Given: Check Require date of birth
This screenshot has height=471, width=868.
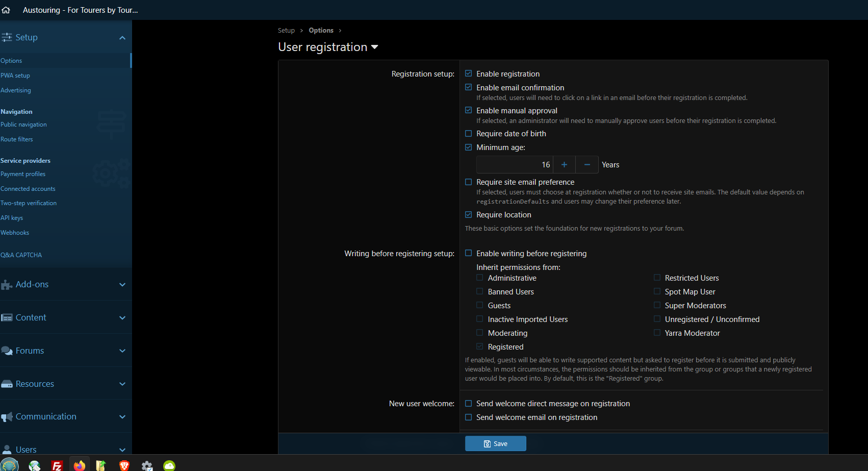Looking at the screenshot, I should coord(469,134).
